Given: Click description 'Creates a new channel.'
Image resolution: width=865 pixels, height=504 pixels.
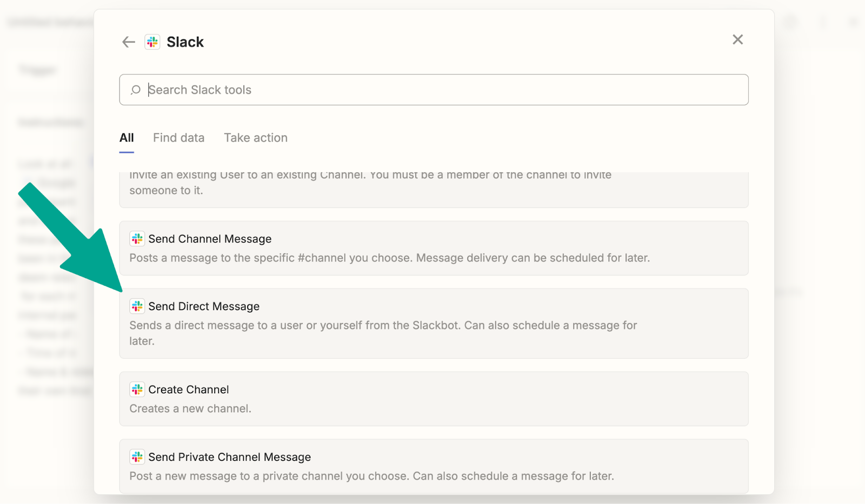Looking at the screenshot, I should [190, 408].
